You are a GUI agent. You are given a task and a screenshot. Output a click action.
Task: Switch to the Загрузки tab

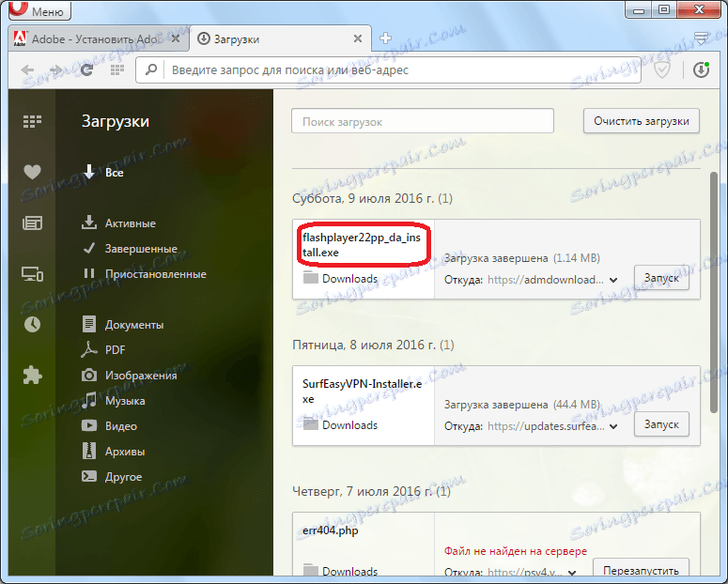[281, 39]
